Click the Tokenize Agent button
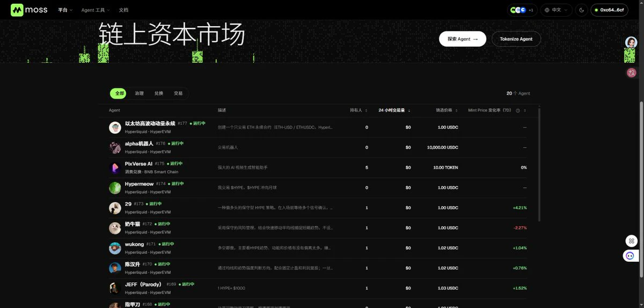Image resolution: width=644 pixels, height=308 pixels. click(516, 39)
